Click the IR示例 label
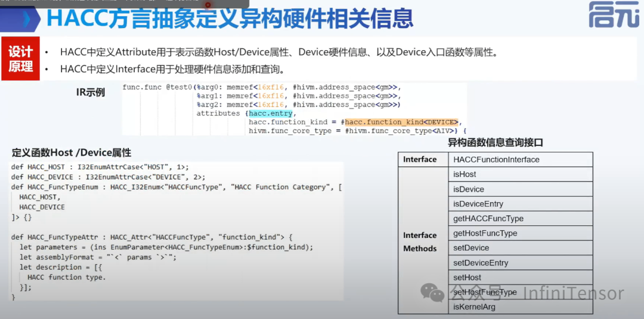This screenshot has width=644, height=319. pos(91,92)
